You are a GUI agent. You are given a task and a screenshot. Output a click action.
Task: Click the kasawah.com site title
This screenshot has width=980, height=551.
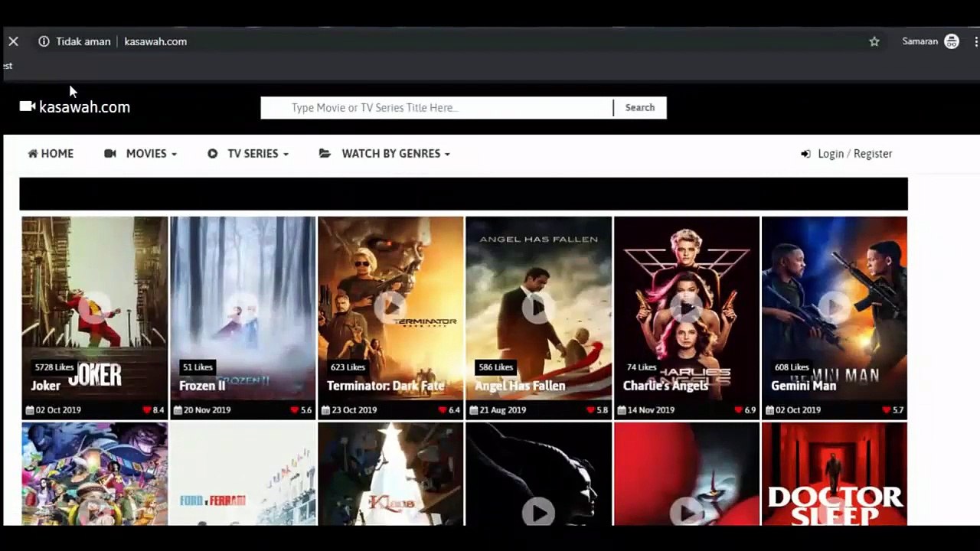tap(84, 107)
